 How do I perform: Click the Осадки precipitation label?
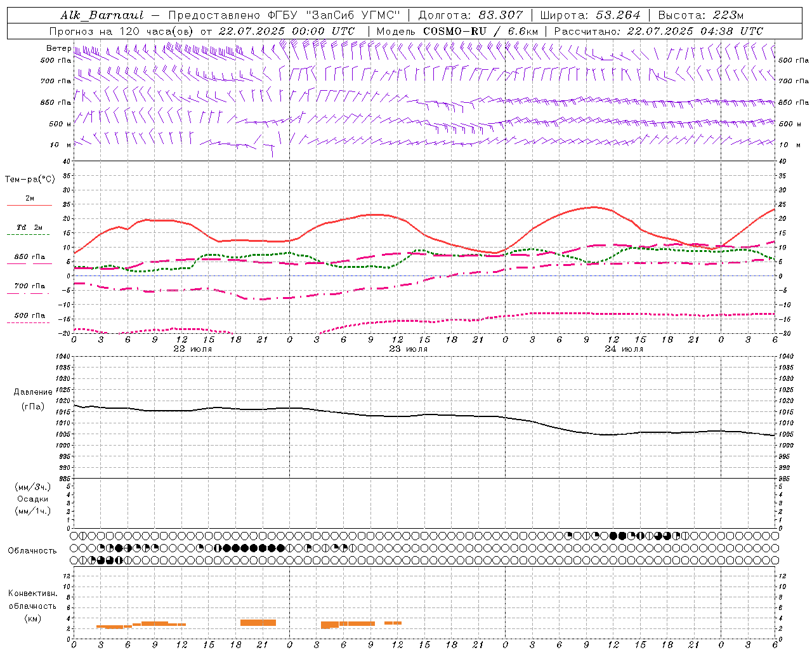33,499
